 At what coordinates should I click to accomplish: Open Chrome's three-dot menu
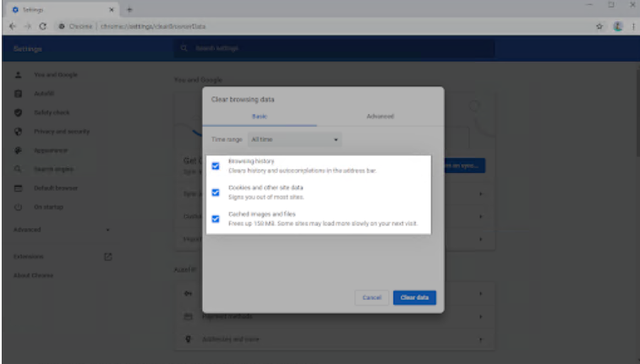[x=631, y=26]
